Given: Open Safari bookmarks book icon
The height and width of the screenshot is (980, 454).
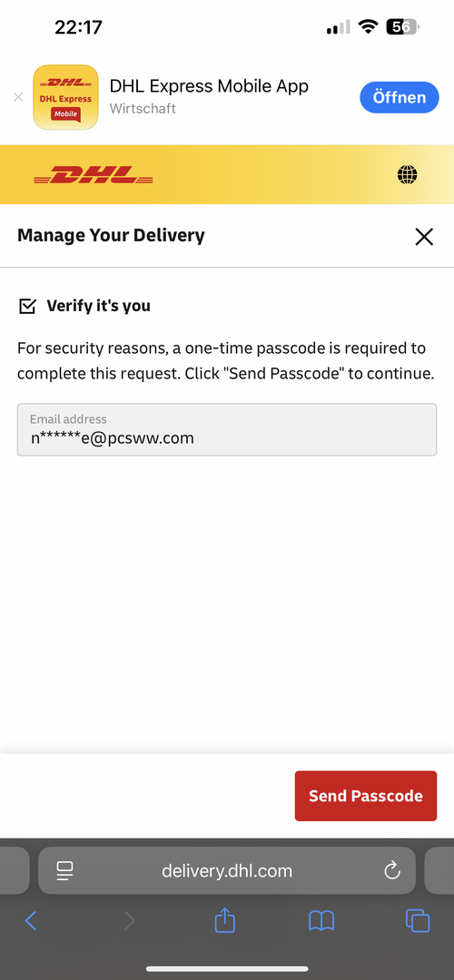Looking at the screenshot, I should (x=321, y=921).
